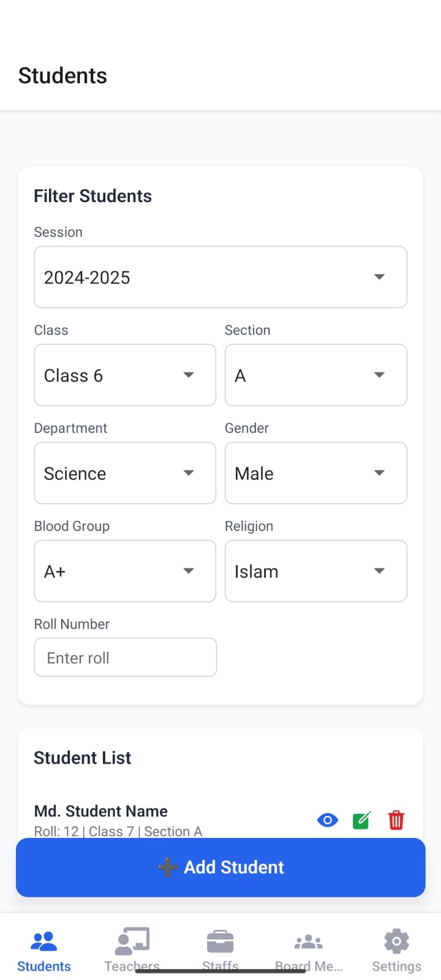Expand the Department dropdown showing Science
This screenshot has height=980, width=441.
[x=124, y=473]
